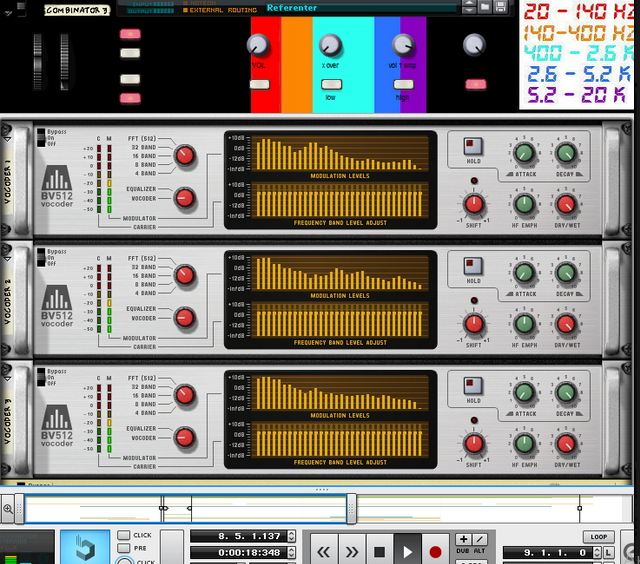Click the COMBINATOR 3 device name label
This screenshot has width=640, height=564.
[77, 10]
